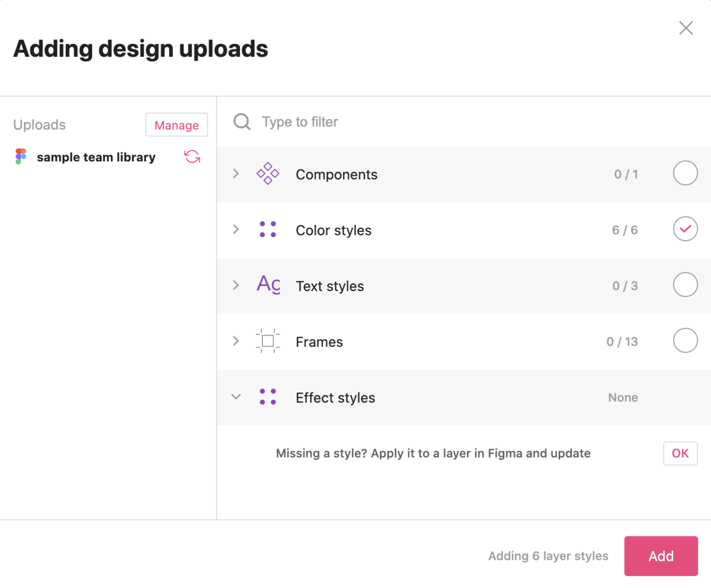
Task: Collapse the Effect styles section
Action: tap(236, 397)
